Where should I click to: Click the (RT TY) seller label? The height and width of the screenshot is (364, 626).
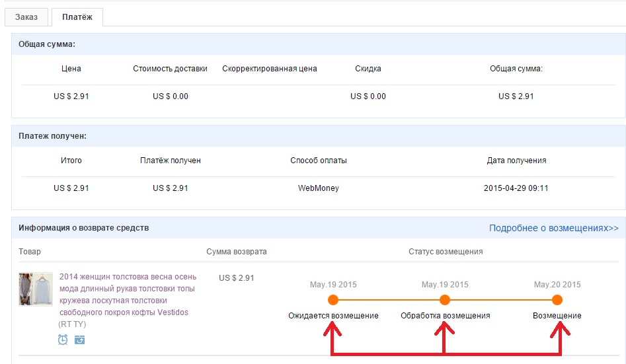pos(72,324)
